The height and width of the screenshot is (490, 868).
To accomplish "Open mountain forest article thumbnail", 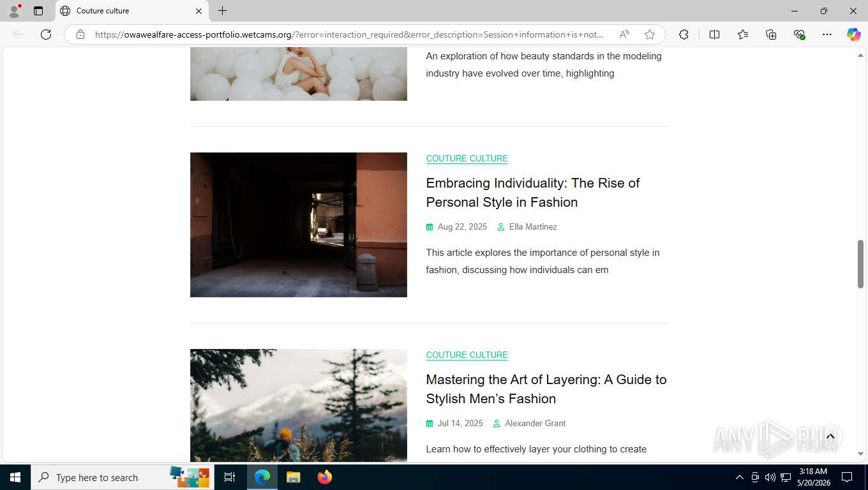I will click(x=299, y=405).
